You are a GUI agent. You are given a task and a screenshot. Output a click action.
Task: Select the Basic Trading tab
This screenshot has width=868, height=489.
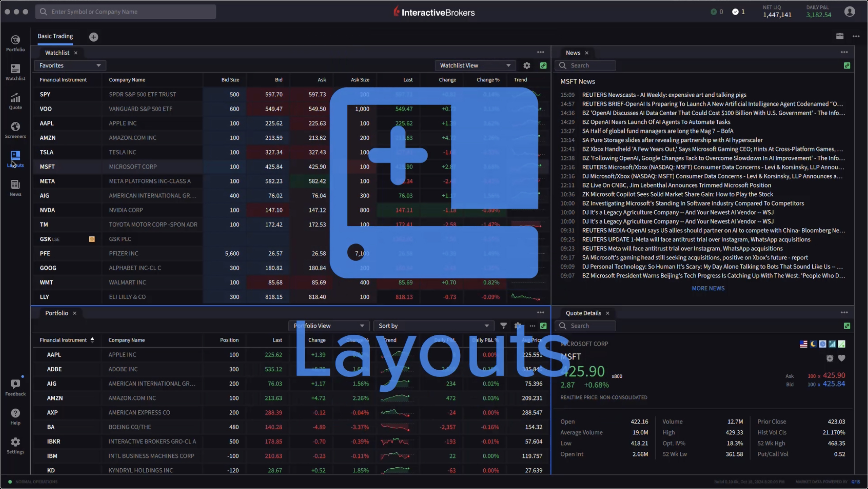click(55, 36)
